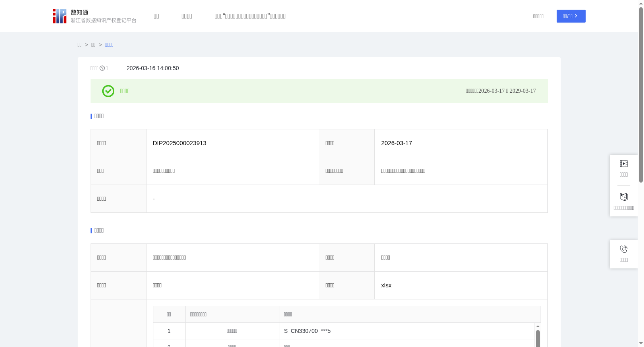Select the file format value xlsx
The image size is (644, 347).
tap(386, 285)
